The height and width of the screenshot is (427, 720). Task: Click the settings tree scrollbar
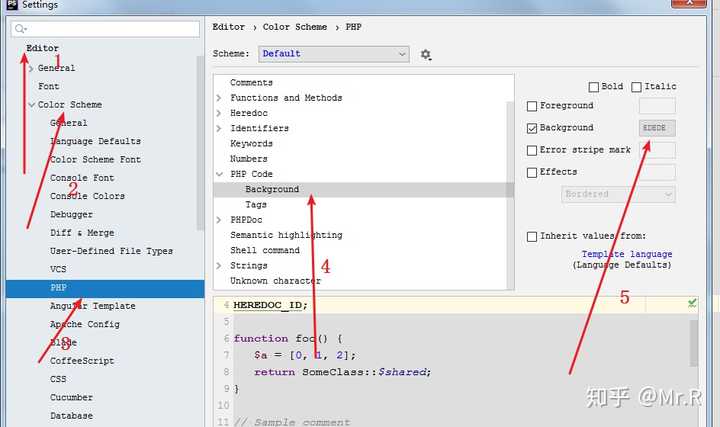[200, 142]
